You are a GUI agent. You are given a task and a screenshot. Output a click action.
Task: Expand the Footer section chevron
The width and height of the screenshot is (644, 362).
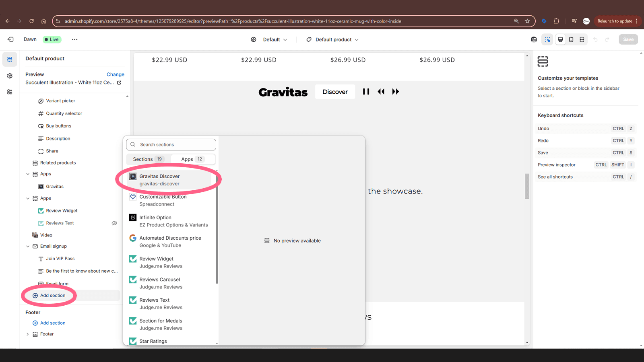28,334
